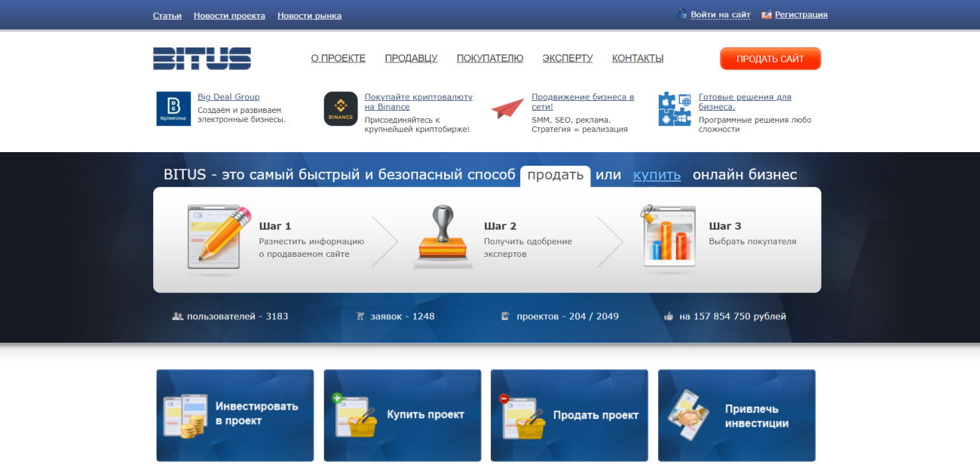980x470 pixels.
Task: Switch to the «купить» tab
Action: click(x=657, y=175)
